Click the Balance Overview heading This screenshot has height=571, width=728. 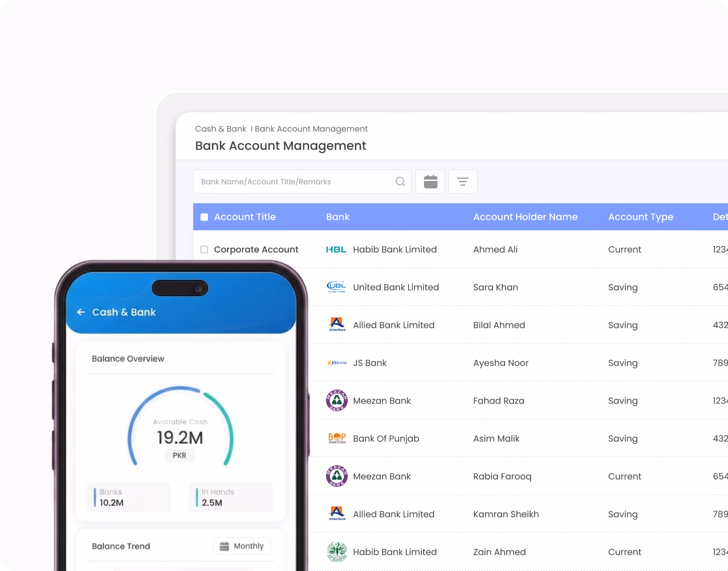tap(128, 358)
